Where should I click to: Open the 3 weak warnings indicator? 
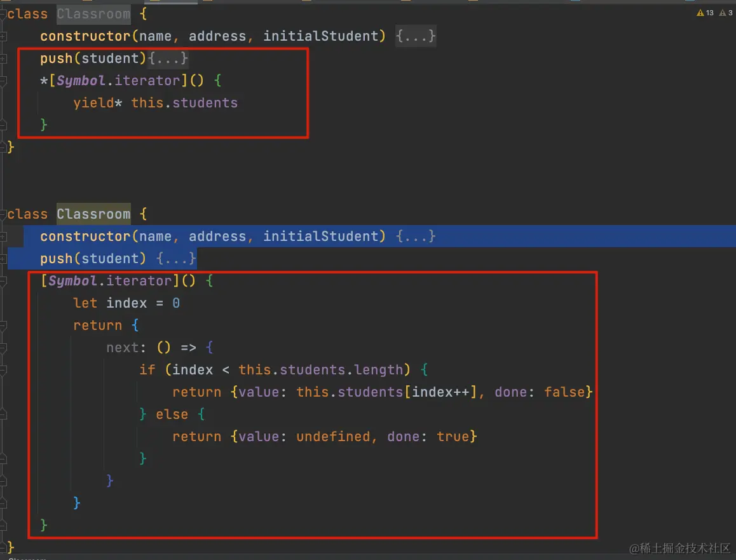click(x=726, y=13)
